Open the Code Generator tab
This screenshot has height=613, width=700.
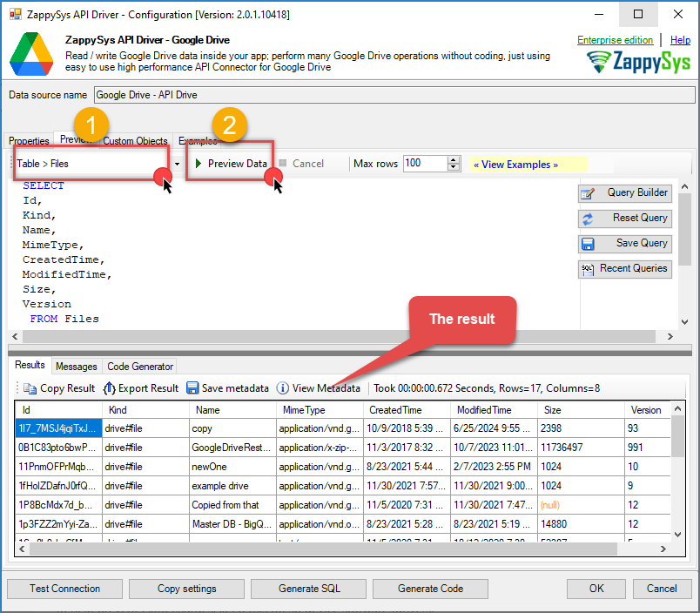click(x=140, y=367)
